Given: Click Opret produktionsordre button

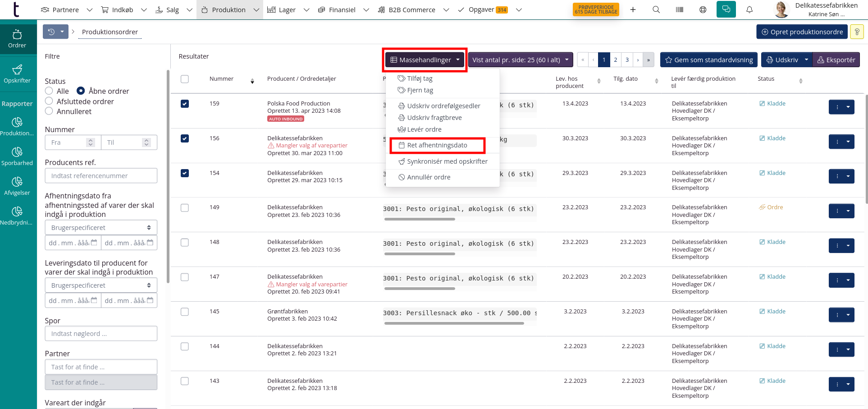Looking at the screenshot, I should point(802,32).
